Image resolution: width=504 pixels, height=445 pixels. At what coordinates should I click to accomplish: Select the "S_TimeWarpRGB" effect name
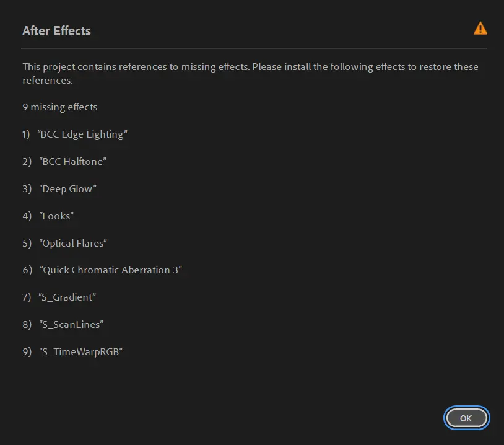click(x=80, y=352)
